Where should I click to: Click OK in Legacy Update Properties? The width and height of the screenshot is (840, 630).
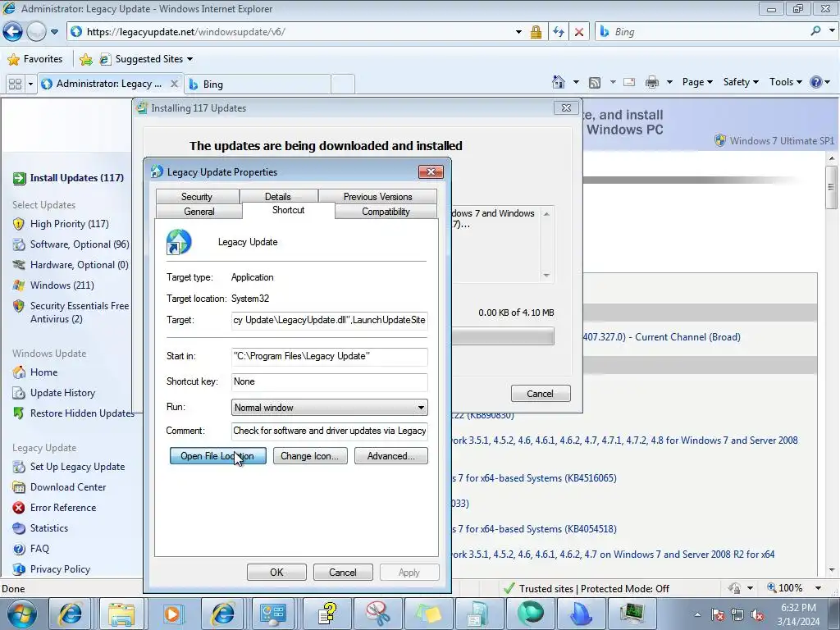[x=276, y=572]
